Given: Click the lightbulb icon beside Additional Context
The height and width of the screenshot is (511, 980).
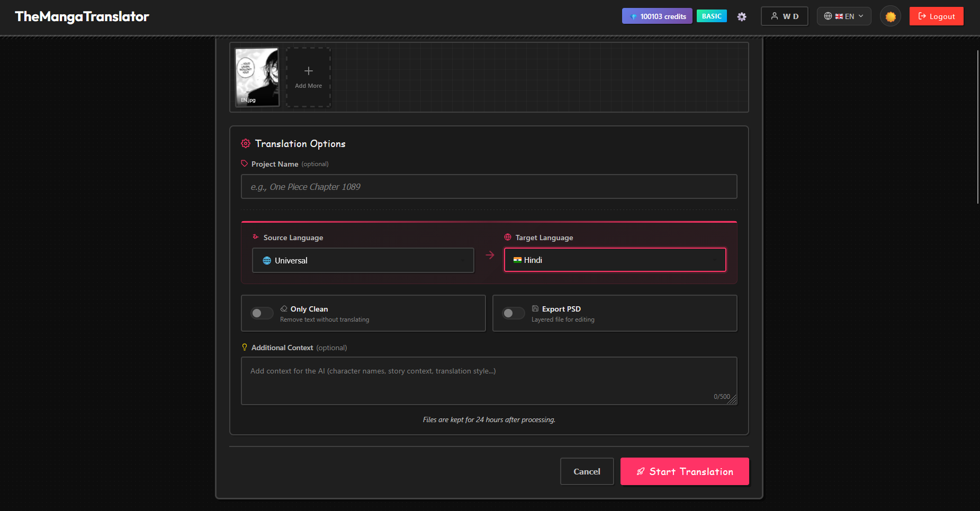Looking at the screenshot, I should pyautogui.click(x=244, y=347).
